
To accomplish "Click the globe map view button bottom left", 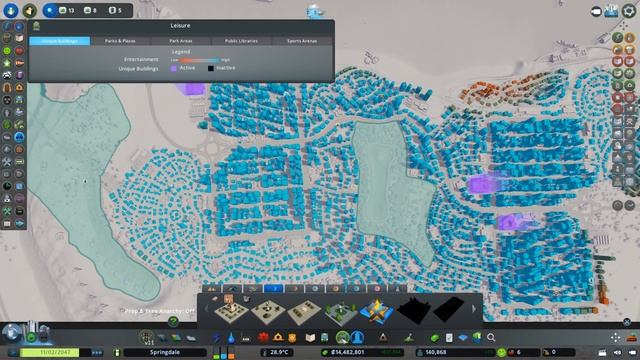I will tap(11, 333).
